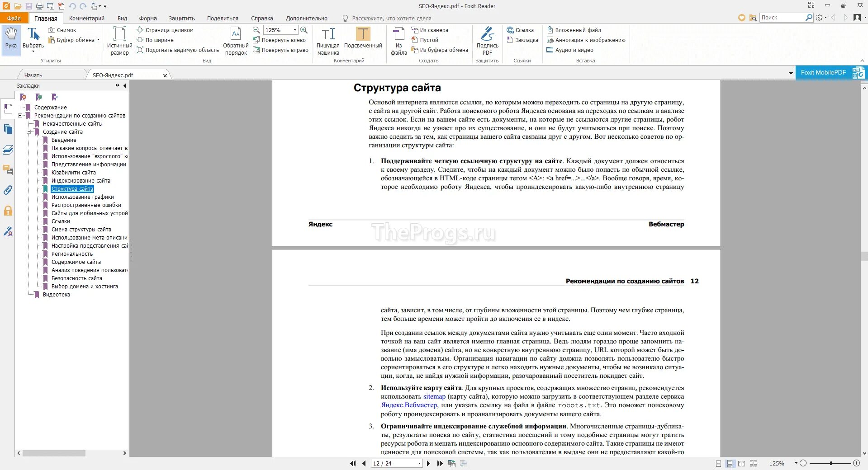
Task: Open the Layers panel in the sidebar
Action: point(8,150)
